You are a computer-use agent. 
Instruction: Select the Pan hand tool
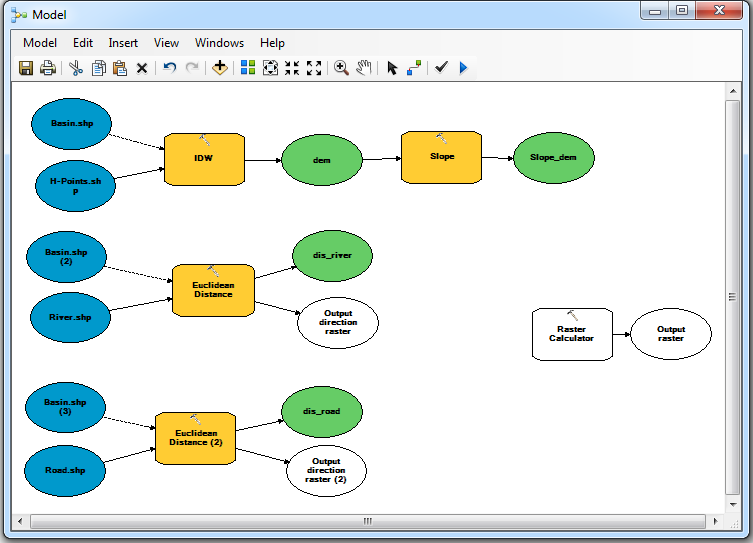pyautogui.click(x=364, y=68)
